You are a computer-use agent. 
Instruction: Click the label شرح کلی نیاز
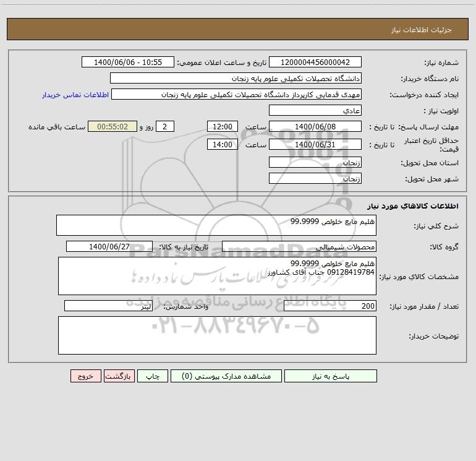pos(436,226)
